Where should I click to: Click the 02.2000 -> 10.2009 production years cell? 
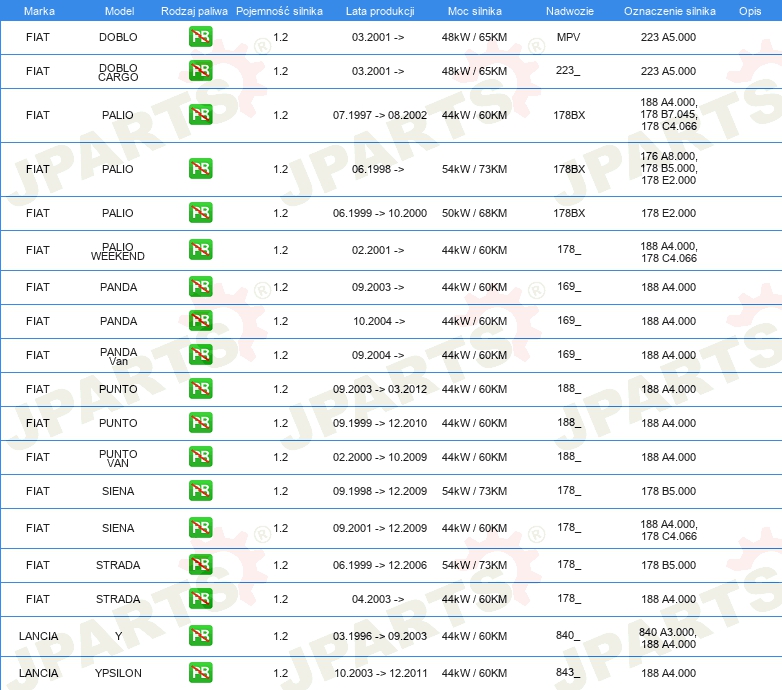[380, 457]
